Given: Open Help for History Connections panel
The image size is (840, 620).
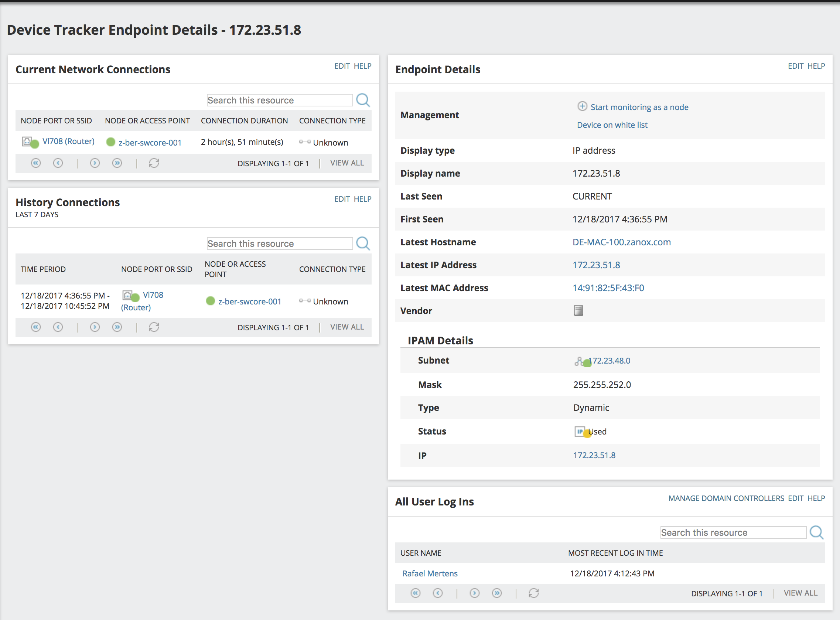Looking at the screenshot, I should tap(362, 199).
